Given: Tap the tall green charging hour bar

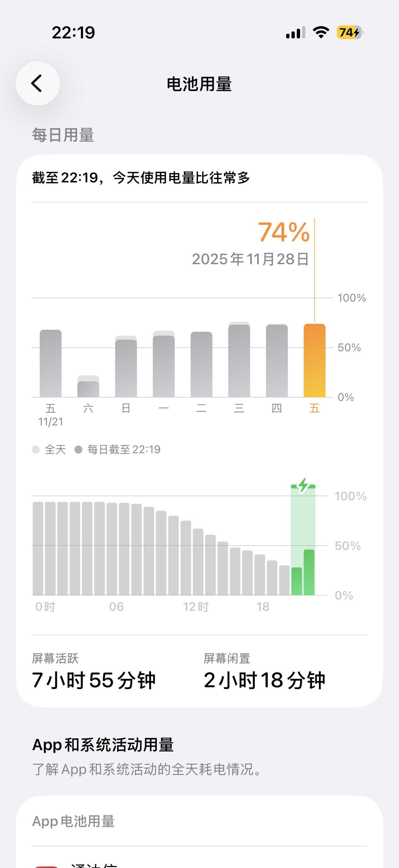Looking at the screenshot, I should click(309, 572).
